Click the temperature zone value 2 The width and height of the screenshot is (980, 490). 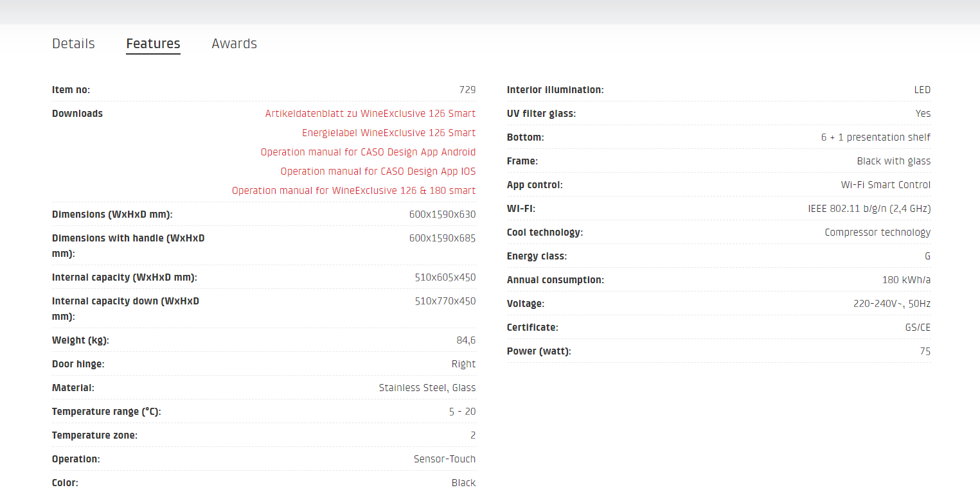[473, 435]
